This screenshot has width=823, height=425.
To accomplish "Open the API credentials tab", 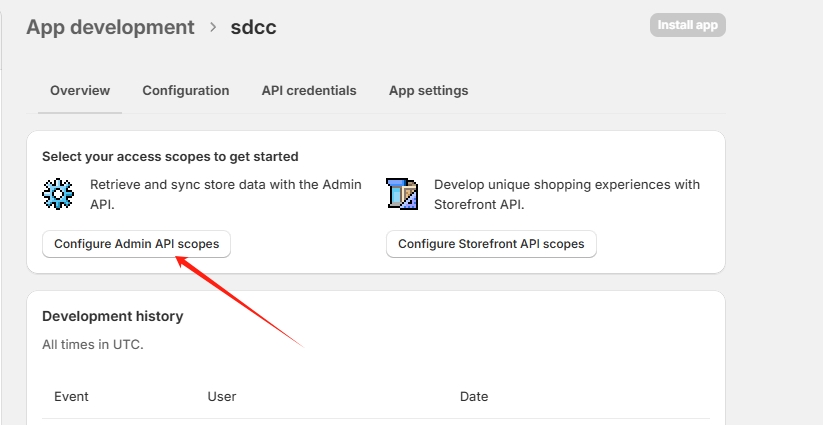I will tap(309, 90).
